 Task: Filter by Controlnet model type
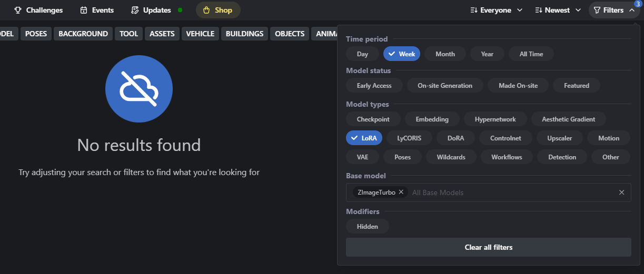coord(506,138)
